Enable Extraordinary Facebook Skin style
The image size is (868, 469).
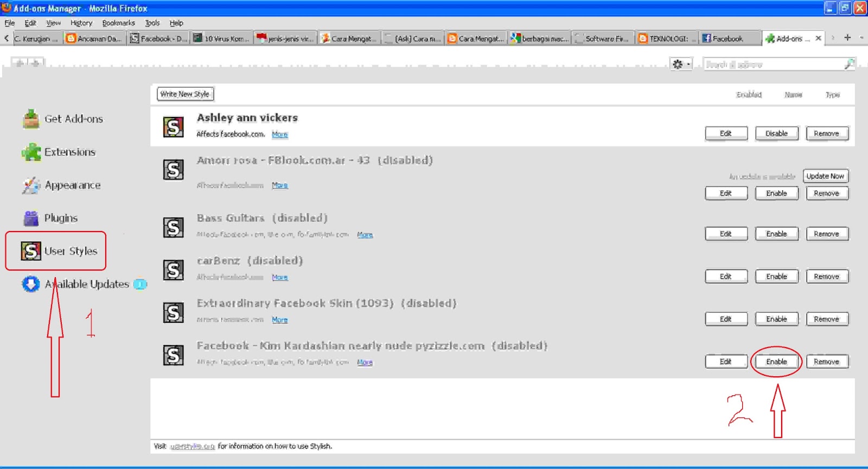tap(776, 319)
